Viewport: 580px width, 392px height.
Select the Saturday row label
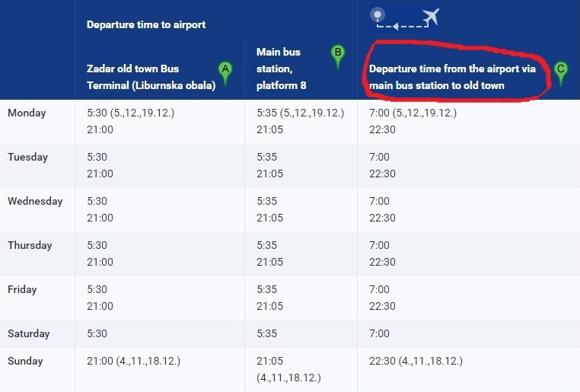[x=28, y=333]
